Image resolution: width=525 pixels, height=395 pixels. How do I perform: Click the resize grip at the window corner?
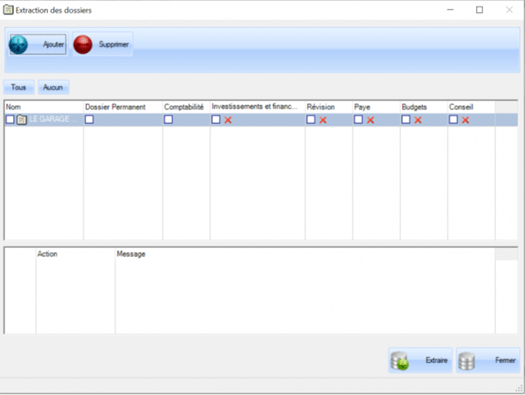[519, 388]
